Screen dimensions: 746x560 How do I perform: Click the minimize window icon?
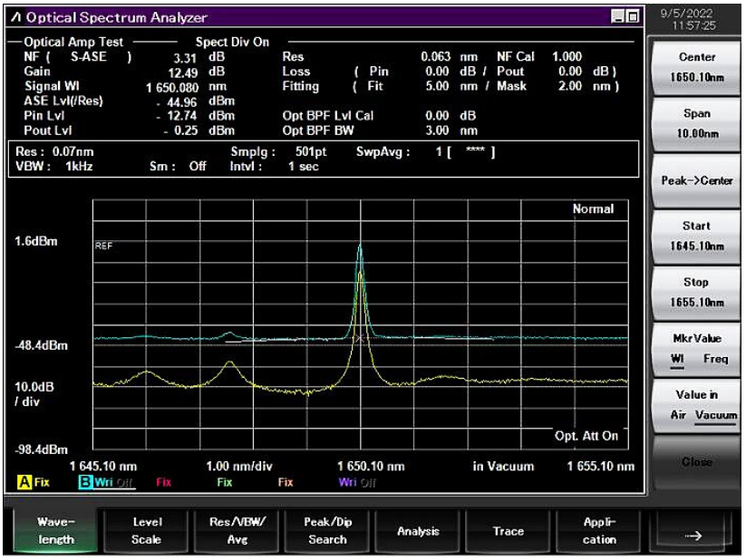click(x=617, y=16)
